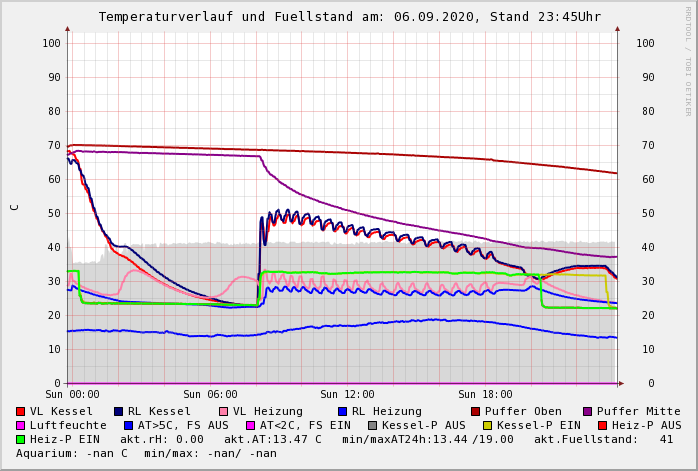Click the gray Kessel-P AUS legend swatch
The height and width of the screenshot is (471, 698).
click(x=370, y=425)
